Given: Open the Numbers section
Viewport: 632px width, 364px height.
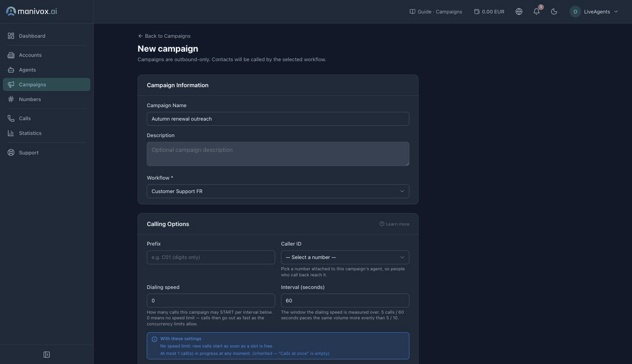Looking at the screenshot, I should click(x=46, y=99).
